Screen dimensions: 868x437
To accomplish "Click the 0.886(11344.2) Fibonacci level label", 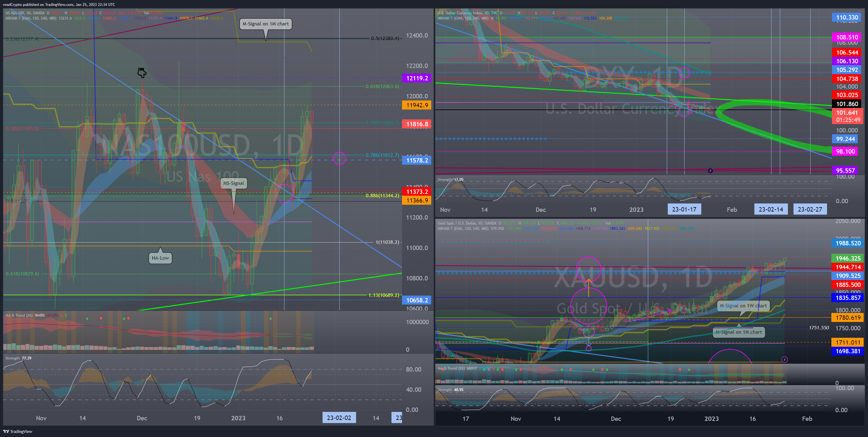I will [382, 195].
